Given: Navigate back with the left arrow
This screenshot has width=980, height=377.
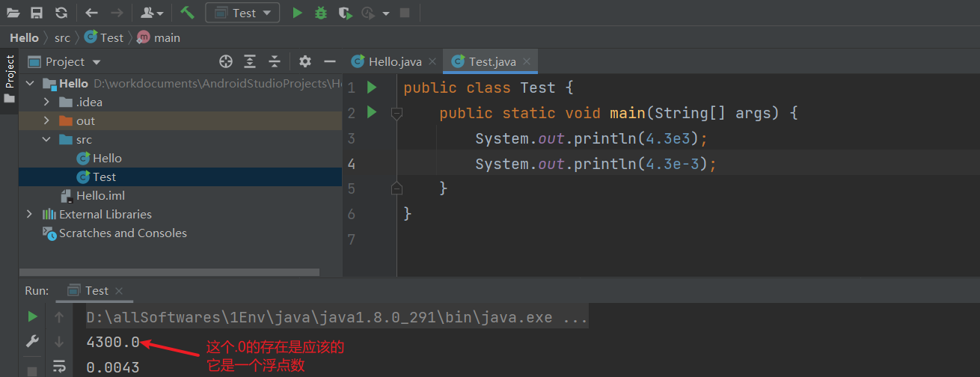Looking at the screenshot, I should coord(91,13).
